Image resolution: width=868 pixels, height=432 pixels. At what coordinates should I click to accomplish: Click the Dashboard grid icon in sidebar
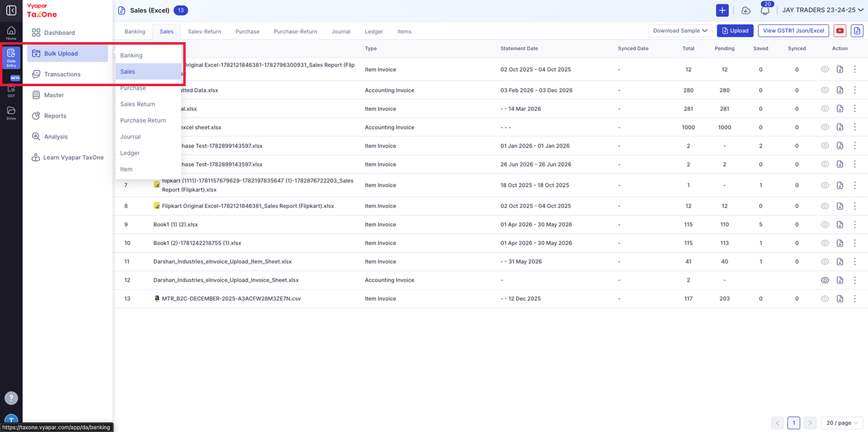[36, 33]
